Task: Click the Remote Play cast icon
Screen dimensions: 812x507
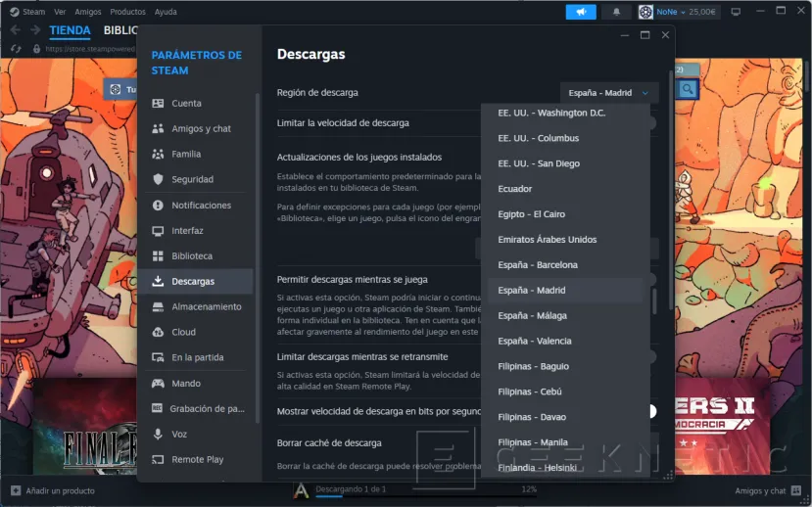Action: 158,459
